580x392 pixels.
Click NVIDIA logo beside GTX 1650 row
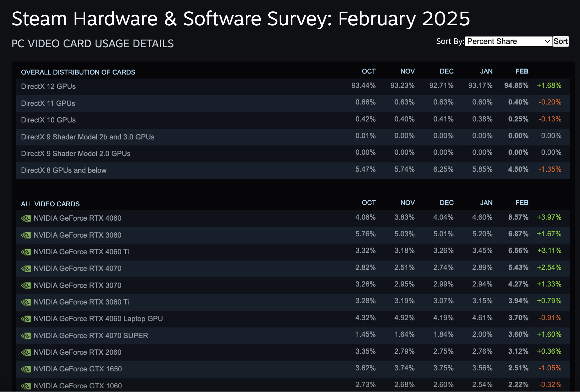coord(26,369)
